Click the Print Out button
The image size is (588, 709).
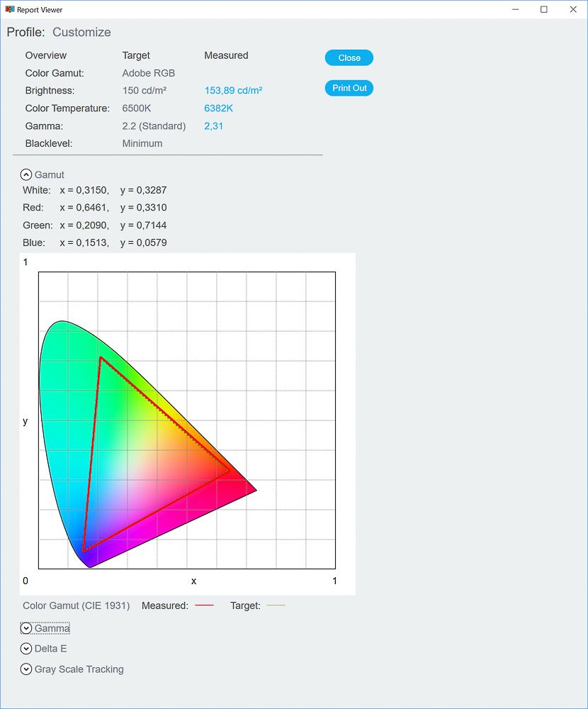(x=349, y=88)
